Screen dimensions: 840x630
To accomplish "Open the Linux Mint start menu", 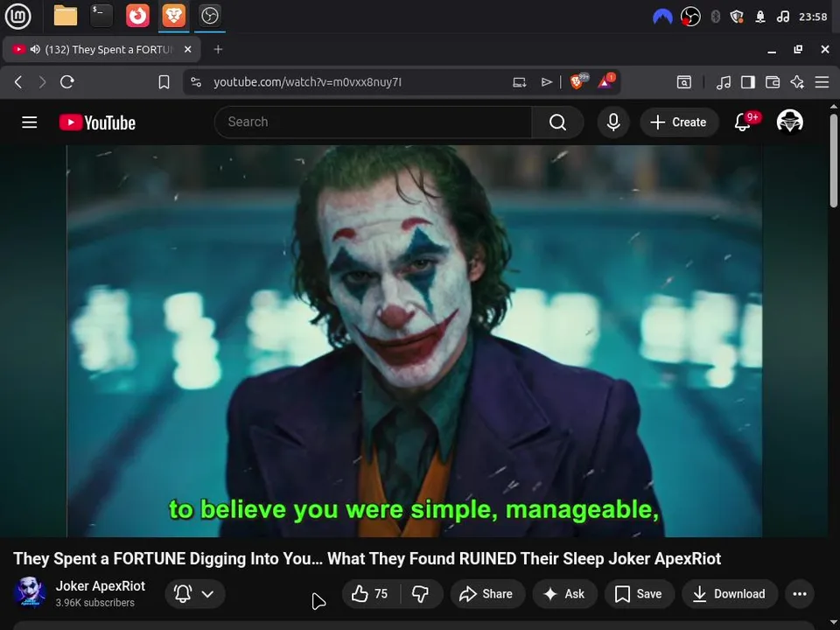I will (x=17, y=16).
